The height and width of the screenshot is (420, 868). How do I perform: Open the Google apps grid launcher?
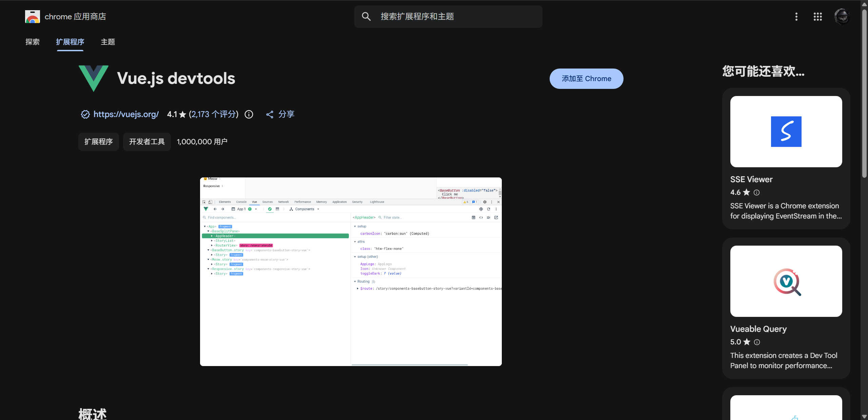tap(818, 17)
